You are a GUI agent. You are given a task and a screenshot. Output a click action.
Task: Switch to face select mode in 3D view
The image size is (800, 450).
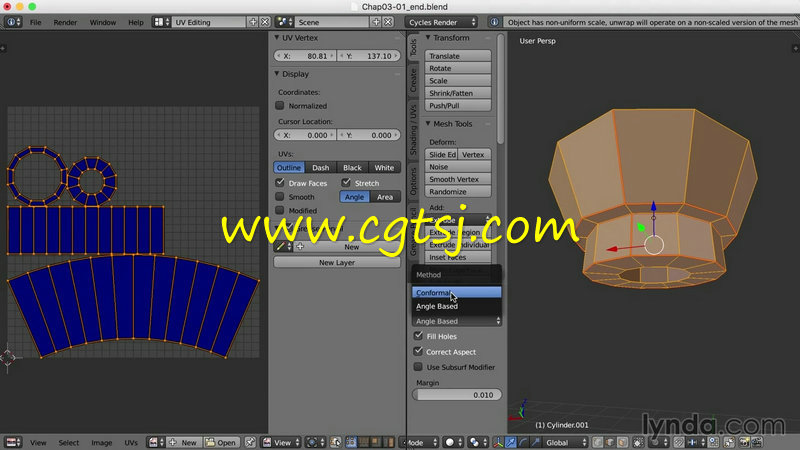[x=622, y=442]
